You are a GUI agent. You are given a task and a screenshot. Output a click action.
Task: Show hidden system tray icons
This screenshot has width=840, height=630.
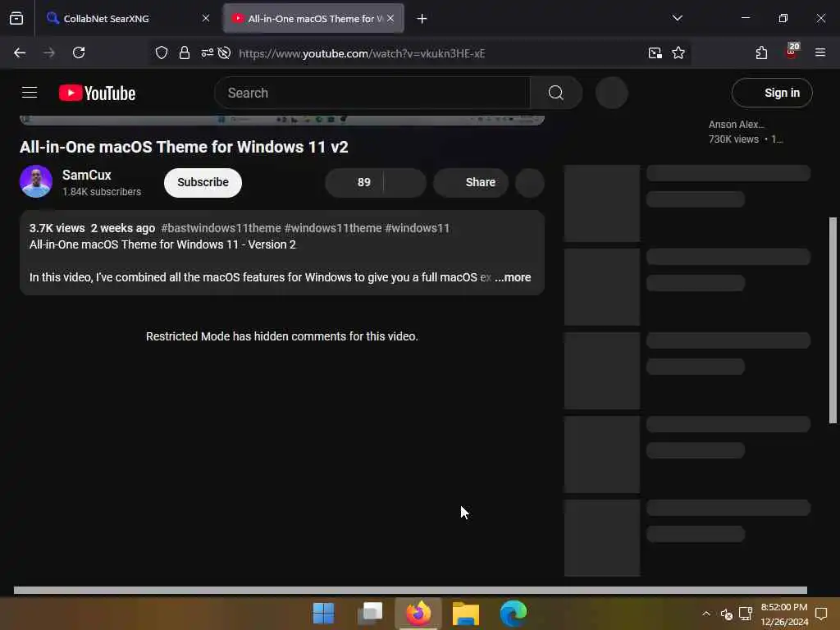(706, 614)
